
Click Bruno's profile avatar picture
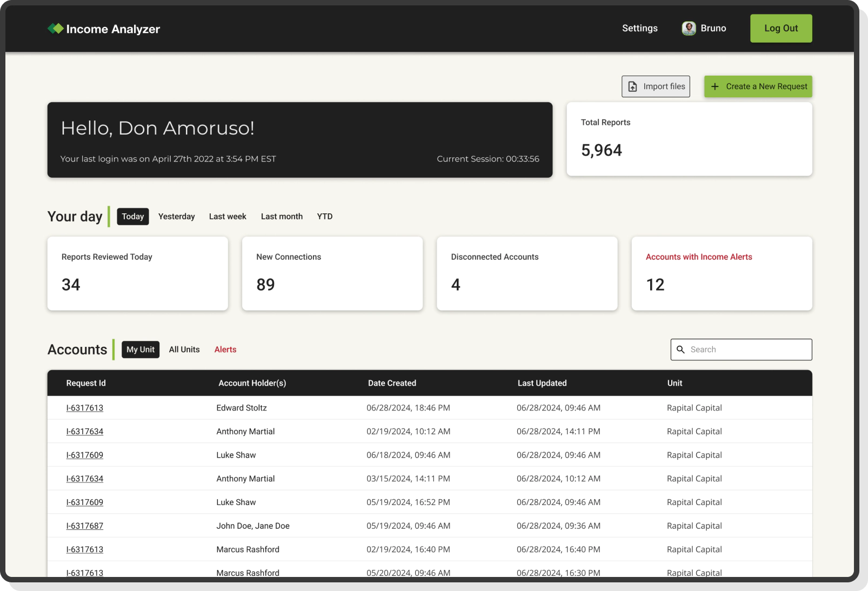pyautogui.click(x=689, y=28)
